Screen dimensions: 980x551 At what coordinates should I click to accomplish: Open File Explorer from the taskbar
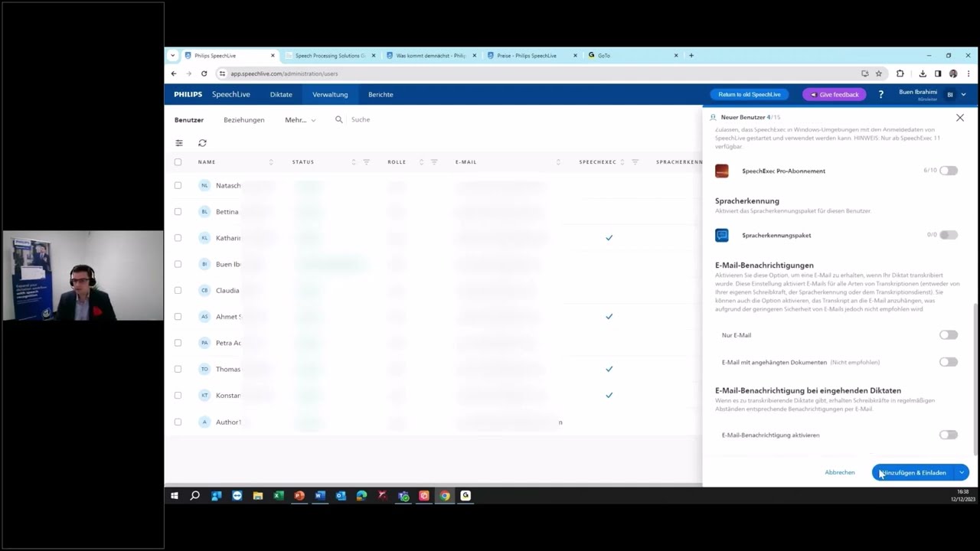(258, 496)
